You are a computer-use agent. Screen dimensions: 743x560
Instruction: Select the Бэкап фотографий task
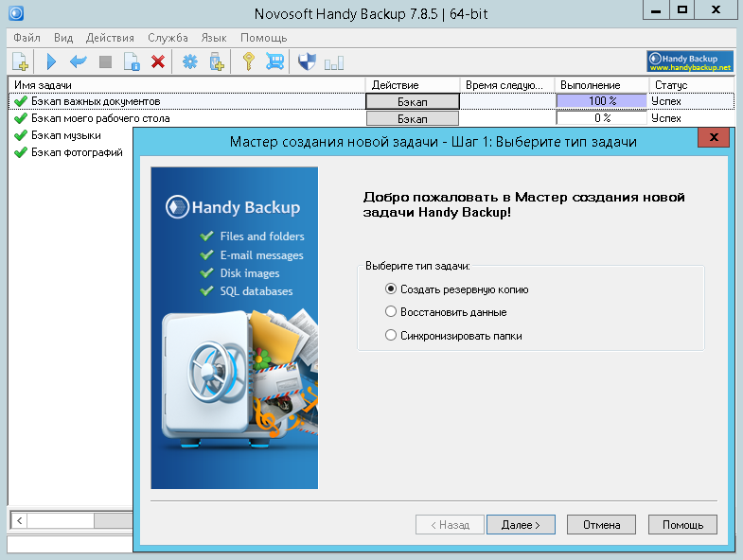[77, 152]
